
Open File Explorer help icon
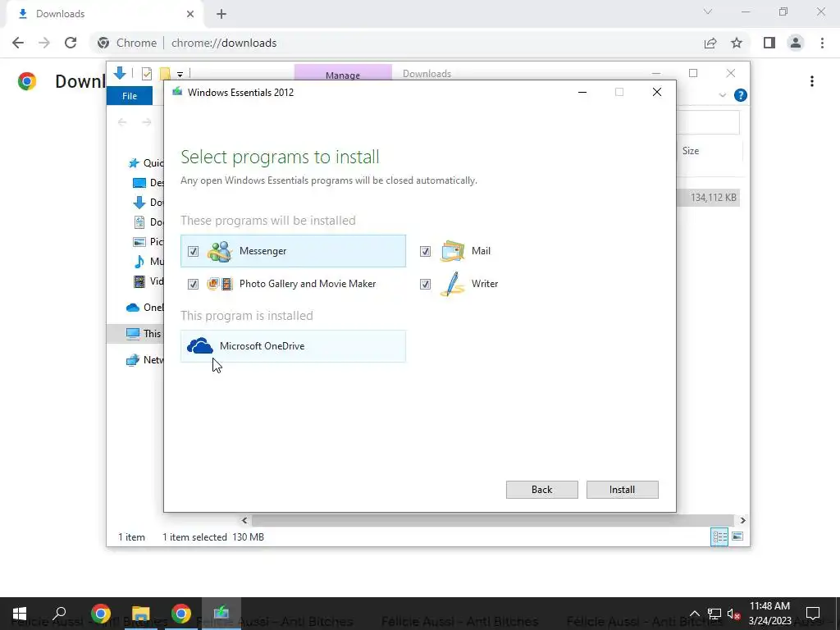click(x=741, y=95)
